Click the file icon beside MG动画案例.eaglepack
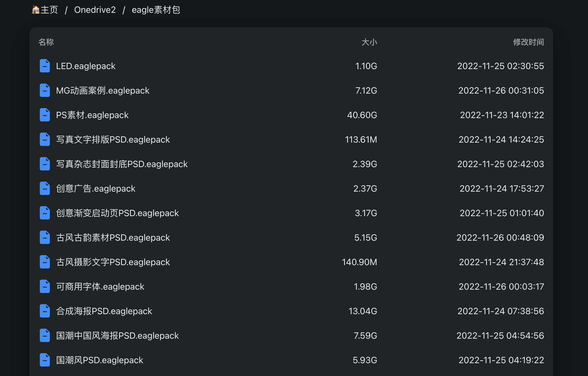588x376 pixels. click(45, 91)
